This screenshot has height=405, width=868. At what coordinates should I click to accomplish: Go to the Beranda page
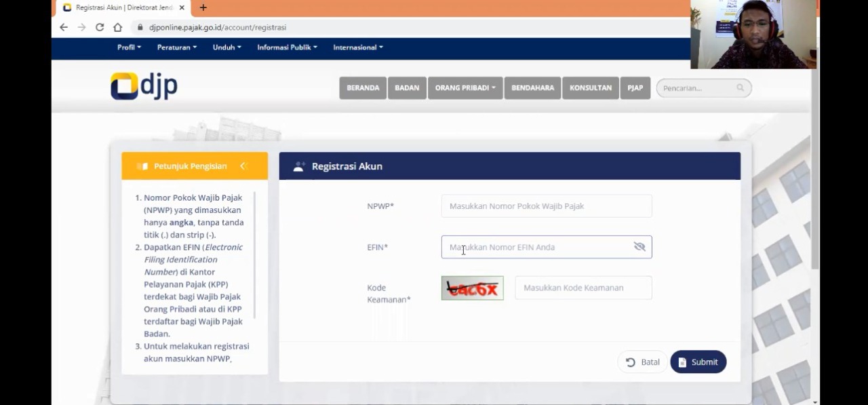pos(363,88)
